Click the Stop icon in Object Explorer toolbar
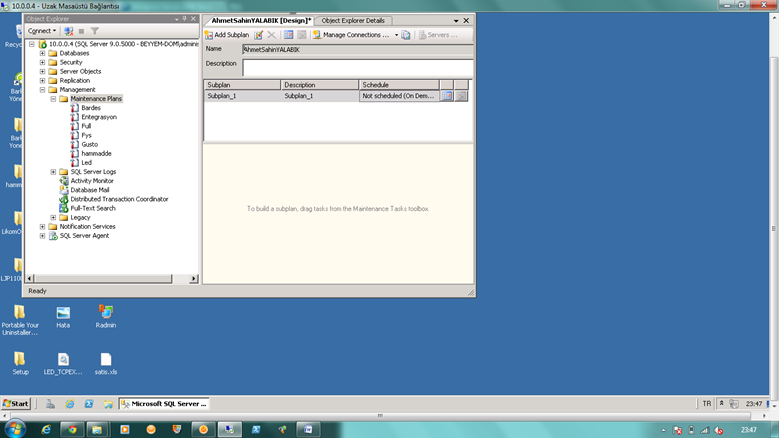This screenshot has width=779, height=438. pyautogui.click(x=81, y=31)
